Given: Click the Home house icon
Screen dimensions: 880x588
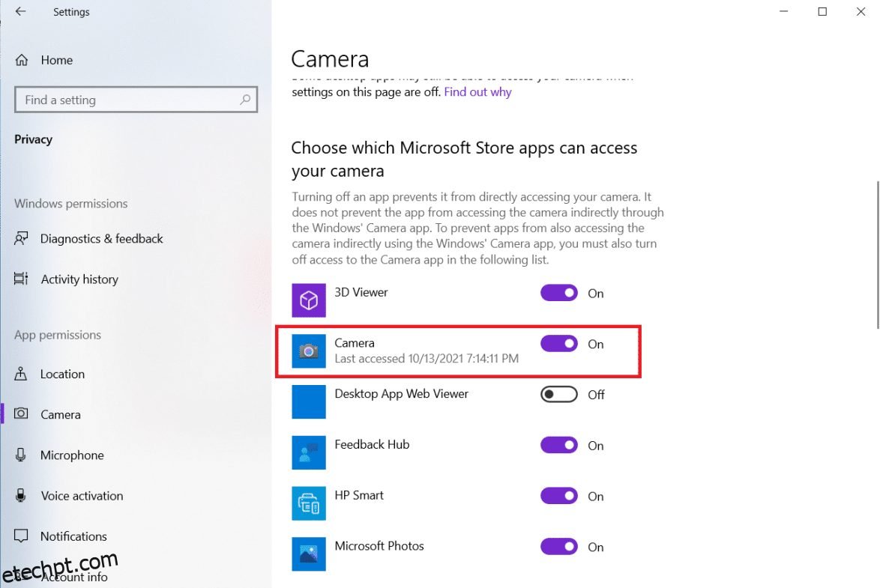Looking at the screenshot, I should tap(21, 60).
